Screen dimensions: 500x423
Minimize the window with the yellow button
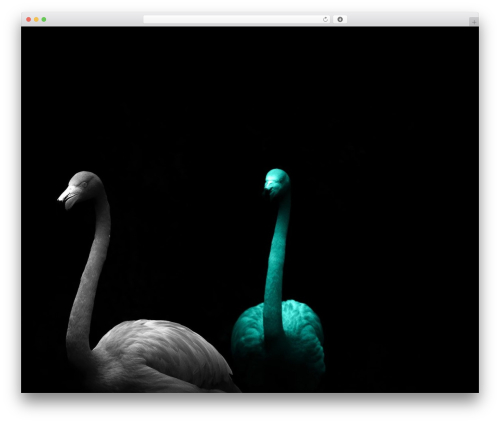click(x=36, y=19)
